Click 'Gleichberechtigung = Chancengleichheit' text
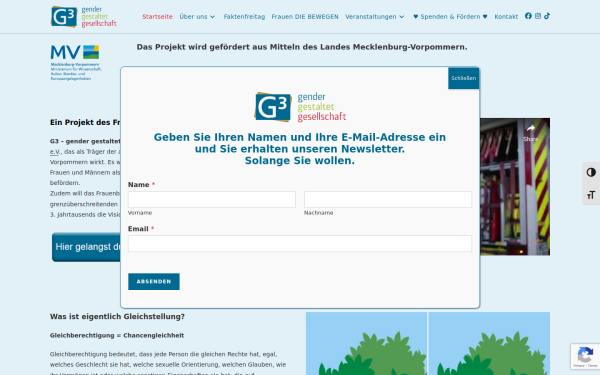 click(117, 336)
